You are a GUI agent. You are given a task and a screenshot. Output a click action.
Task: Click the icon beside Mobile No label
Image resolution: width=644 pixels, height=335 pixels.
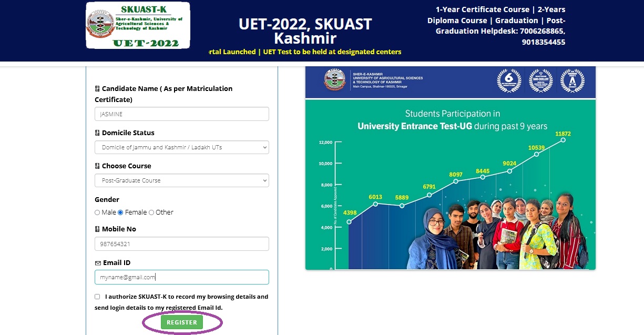point(97,229)
